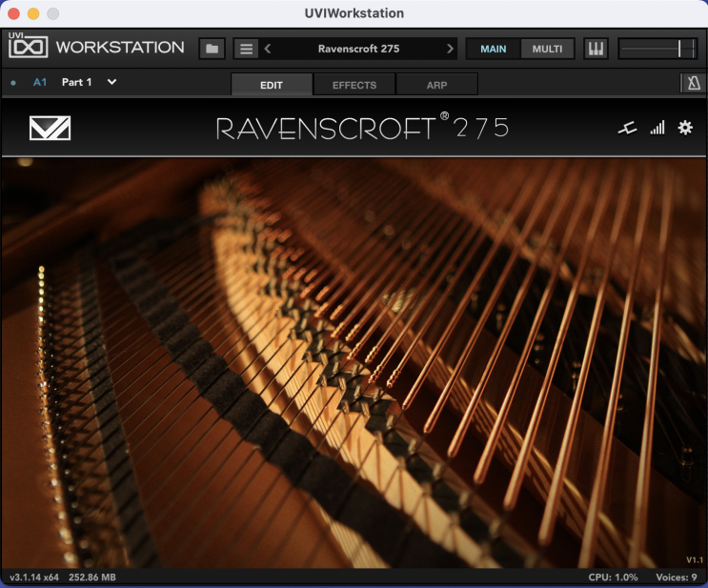Switch to MAIN view mode
This screenshot has height=588, width=708.
point(494,49)
